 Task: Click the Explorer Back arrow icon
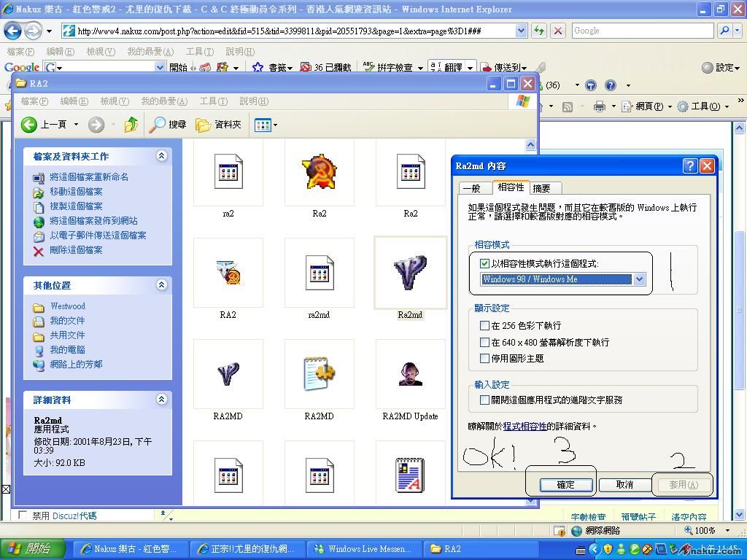29,125
